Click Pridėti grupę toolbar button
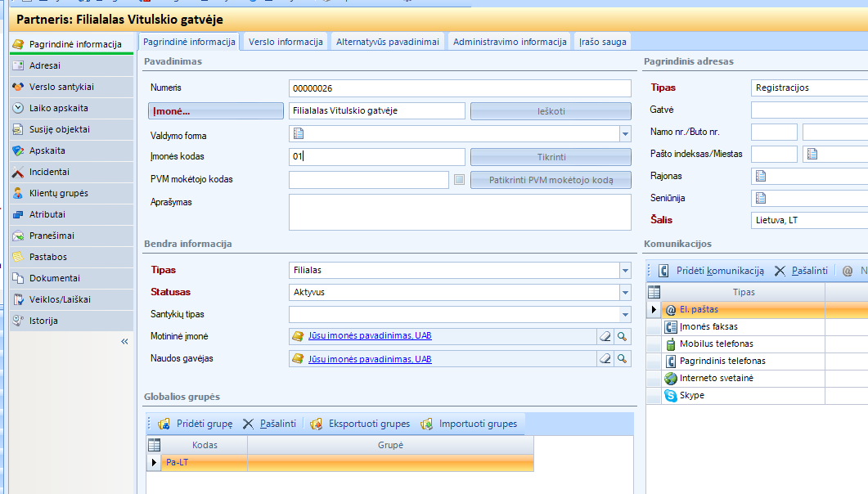868x494 pixels. point(196,424)
